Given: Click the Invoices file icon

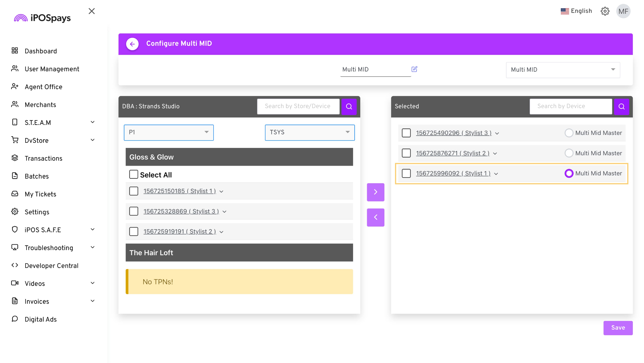Looking at the screenshot, I should point(15,301).
